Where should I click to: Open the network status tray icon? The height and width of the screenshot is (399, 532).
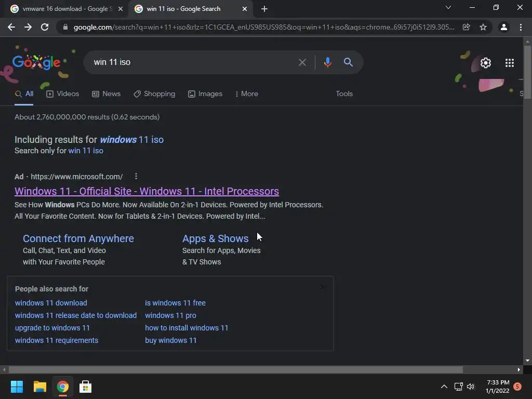pos(458,387)
